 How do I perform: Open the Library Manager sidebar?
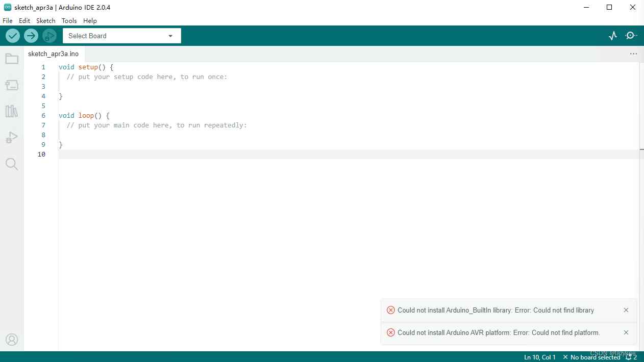(12, 111)
